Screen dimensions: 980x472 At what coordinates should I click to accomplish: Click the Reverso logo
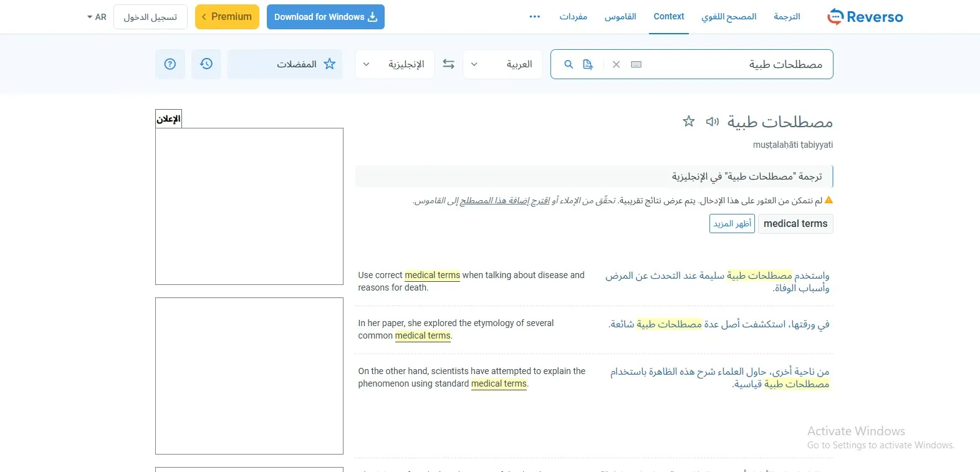[x=865, y=17]
